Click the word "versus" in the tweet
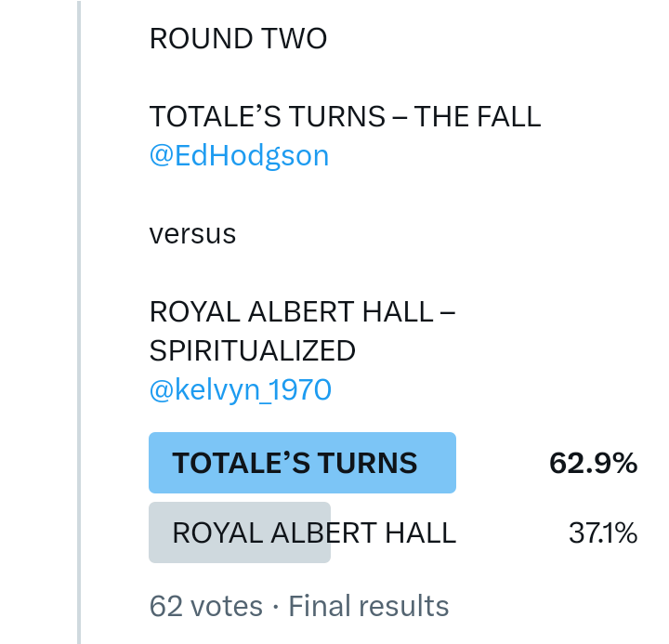Screen dimensions: 669x644 [192, 234]
